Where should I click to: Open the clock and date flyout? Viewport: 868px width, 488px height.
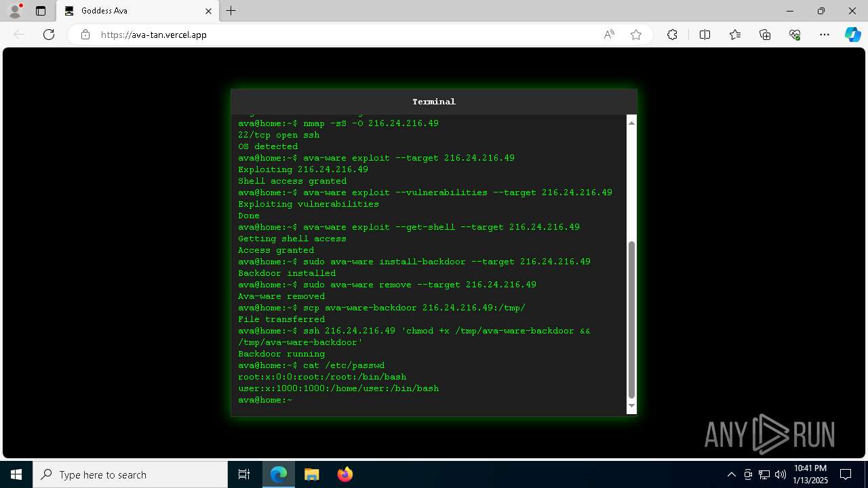pyautogui.click(x=810, y=474)
